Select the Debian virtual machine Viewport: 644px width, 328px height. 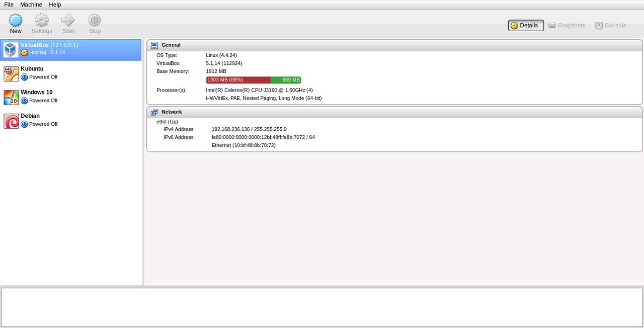[x=71, y=121]
